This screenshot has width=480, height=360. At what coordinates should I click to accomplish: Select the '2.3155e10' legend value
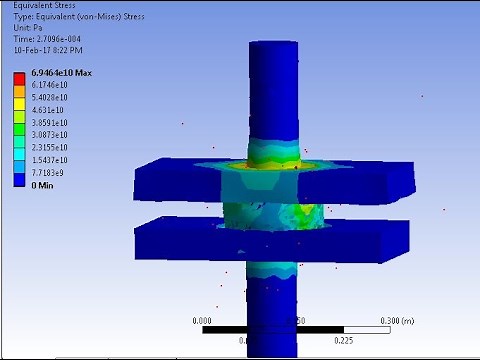[x=49, y=148]
